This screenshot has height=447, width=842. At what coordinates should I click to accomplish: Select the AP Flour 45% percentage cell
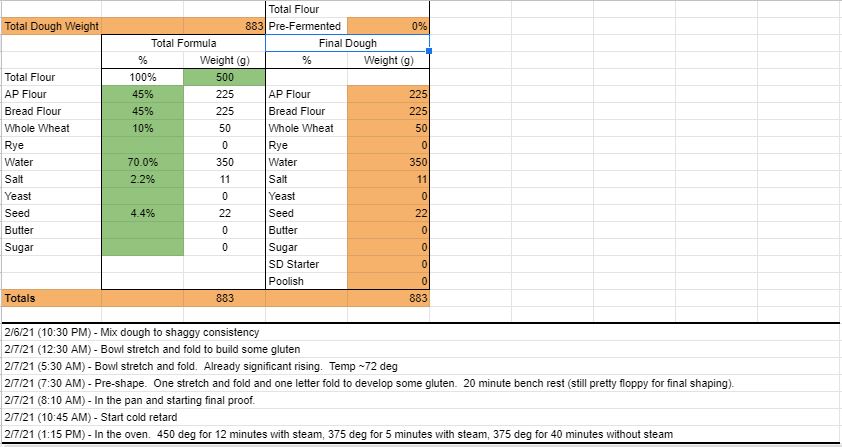click(x=142, y=94)
